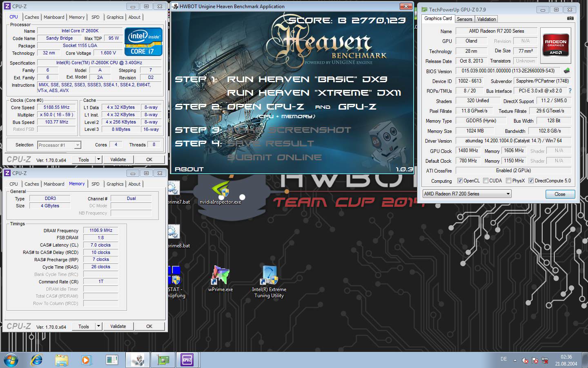Image resolution: width=588 pixels, height=368 pixels.
Task: Click Validate in upper CPU-Z window
Action: click(118, 159)
